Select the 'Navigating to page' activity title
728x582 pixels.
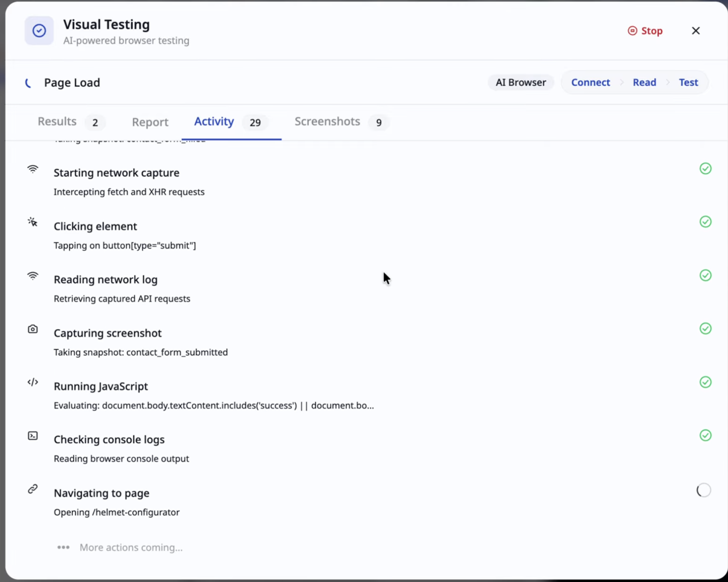point(101,493)
